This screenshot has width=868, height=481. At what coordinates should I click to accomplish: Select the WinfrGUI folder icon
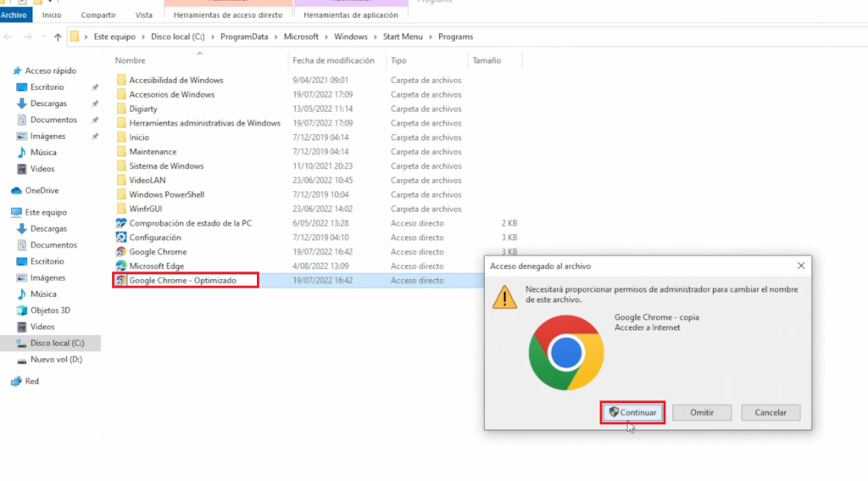[x=121, y=209]
